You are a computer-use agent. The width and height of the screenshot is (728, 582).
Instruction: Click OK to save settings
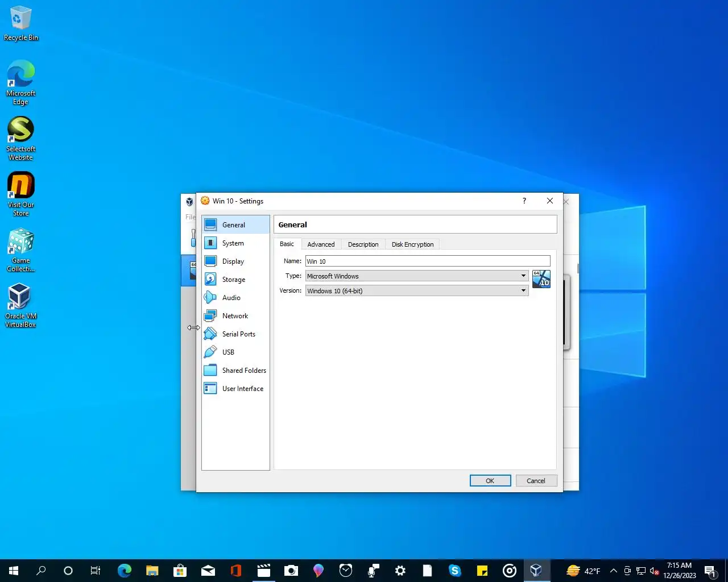tap(490, 481)
